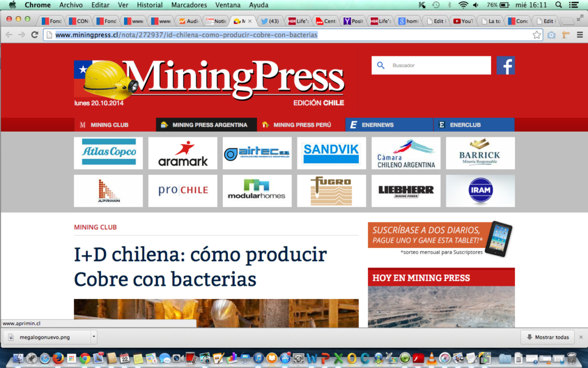Switch to the YouTube tab

463,21
